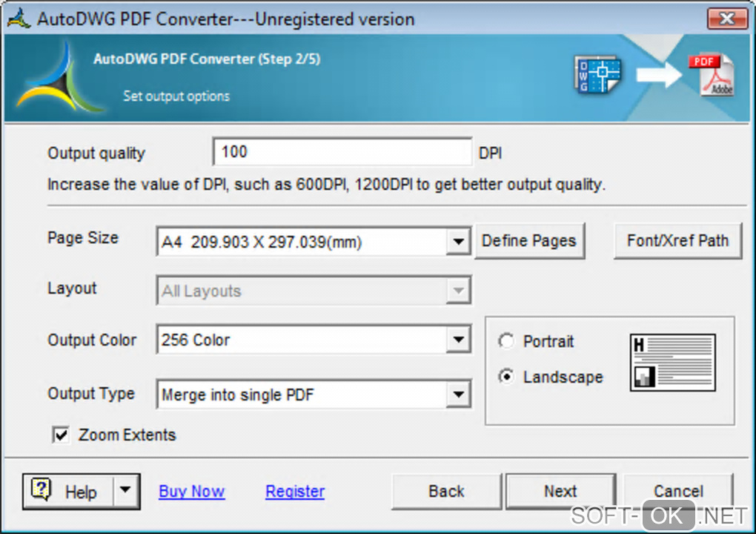The image size is (756, 534).
Task: Open the Register link
Action: [295, 492]
